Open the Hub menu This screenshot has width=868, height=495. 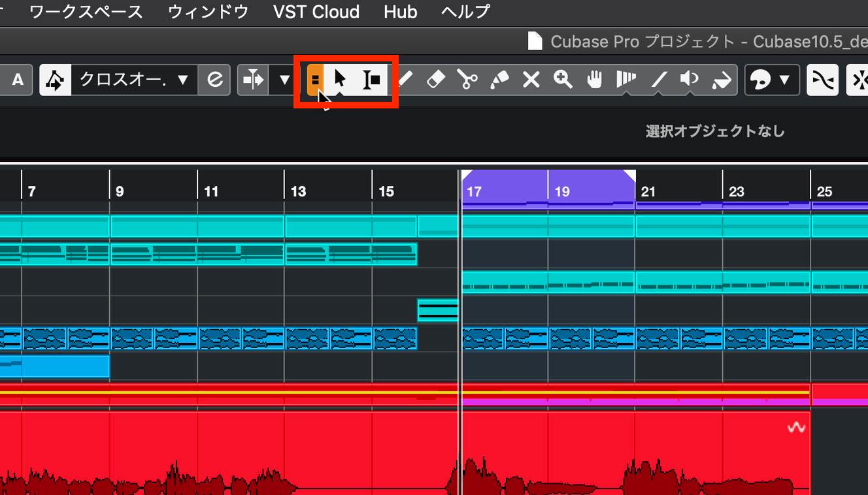(x=401, y=12)
